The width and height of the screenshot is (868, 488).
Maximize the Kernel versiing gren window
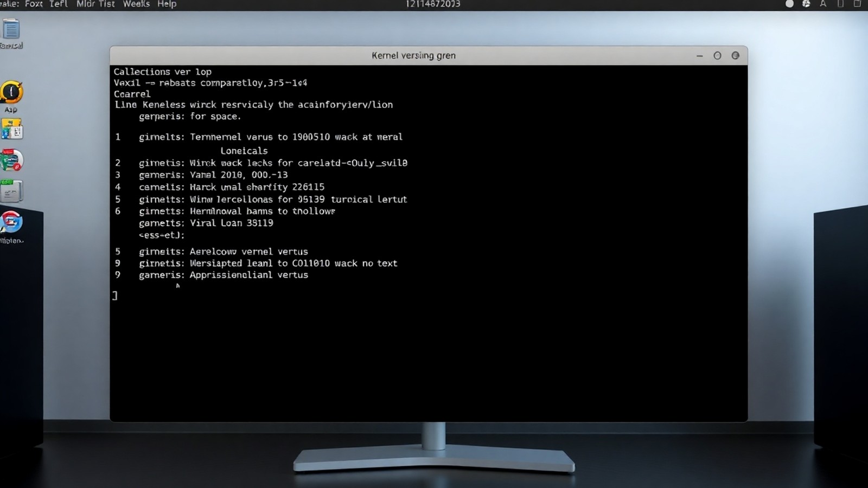717,56
